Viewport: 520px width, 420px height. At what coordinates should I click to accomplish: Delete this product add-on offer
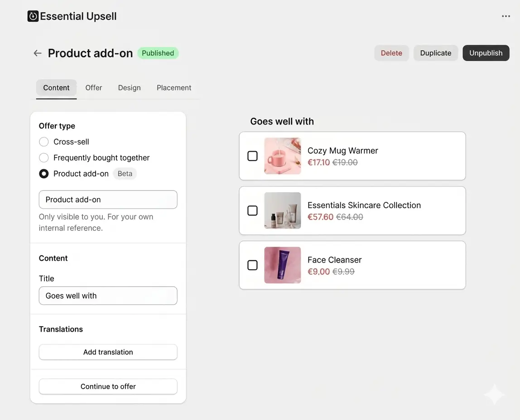tap(391, 53)
